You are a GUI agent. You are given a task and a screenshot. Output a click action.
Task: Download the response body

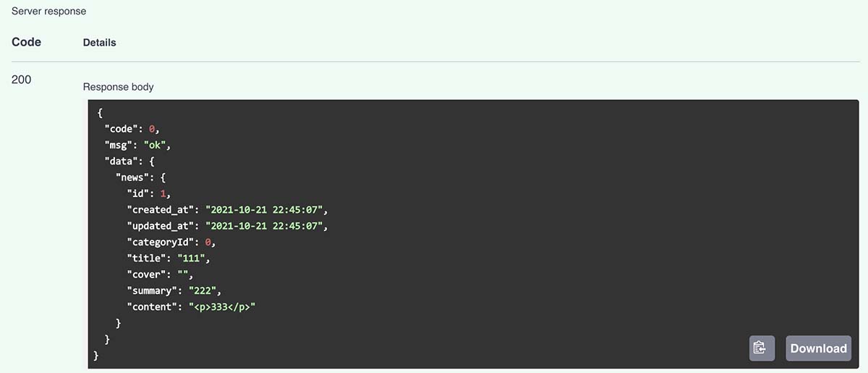tap(818, 348)
